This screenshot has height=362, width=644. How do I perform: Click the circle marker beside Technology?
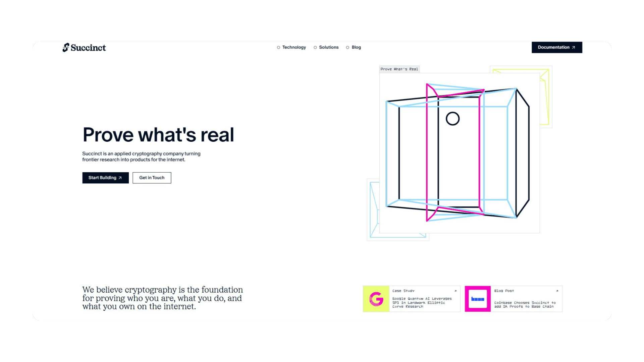278,48
